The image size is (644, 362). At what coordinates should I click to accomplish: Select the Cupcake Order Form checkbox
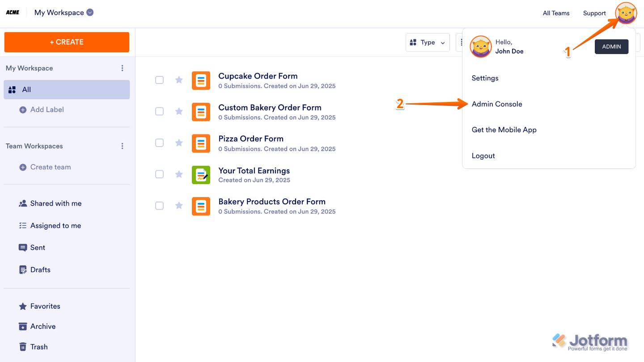click(159, 80)
